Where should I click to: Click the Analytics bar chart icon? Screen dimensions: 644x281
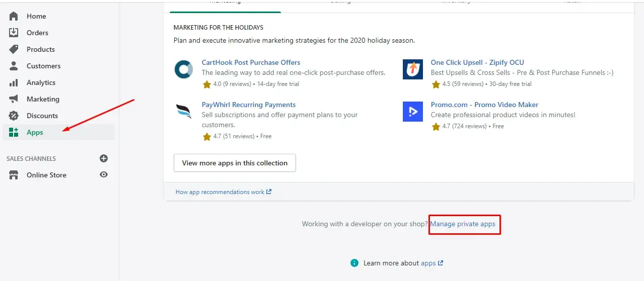coord(14,82)
